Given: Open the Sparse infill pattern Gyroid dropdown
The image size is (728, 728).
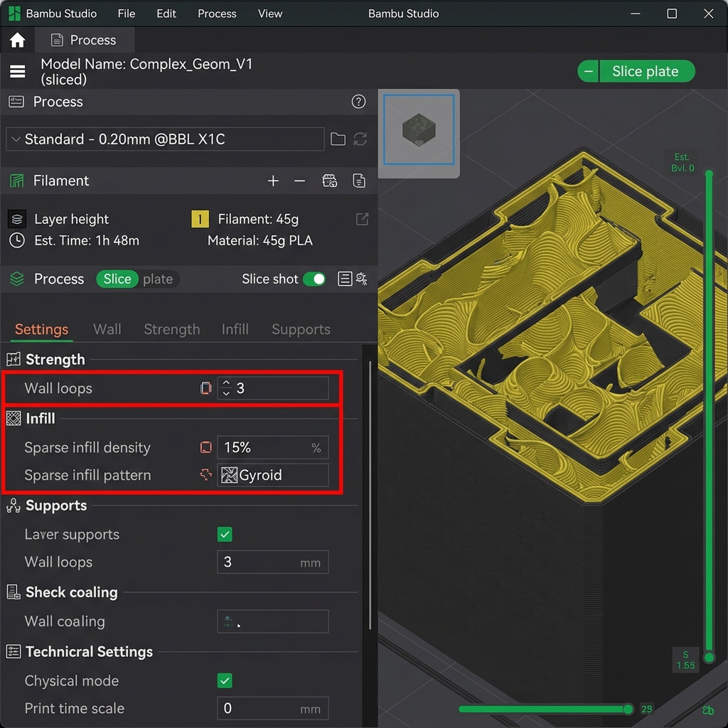Looking at the screenshot, I should click(272, 475).
